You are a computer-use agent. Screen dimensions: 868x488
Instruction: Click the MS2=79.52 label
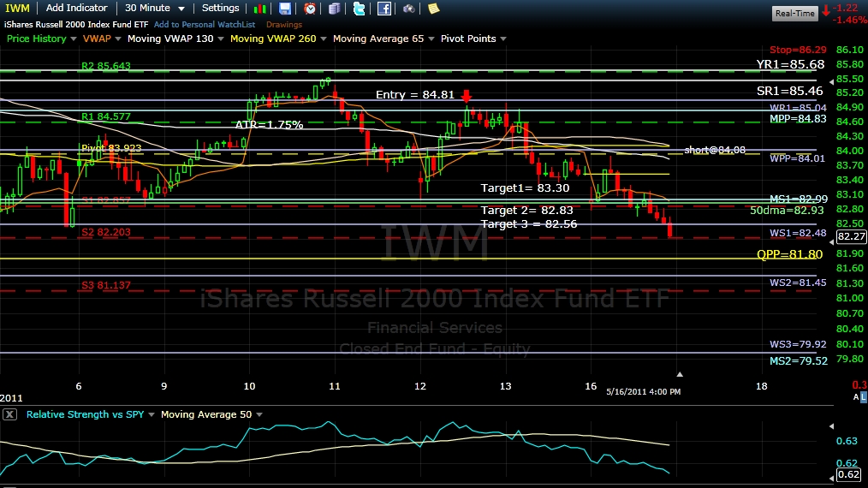point(799,360)
